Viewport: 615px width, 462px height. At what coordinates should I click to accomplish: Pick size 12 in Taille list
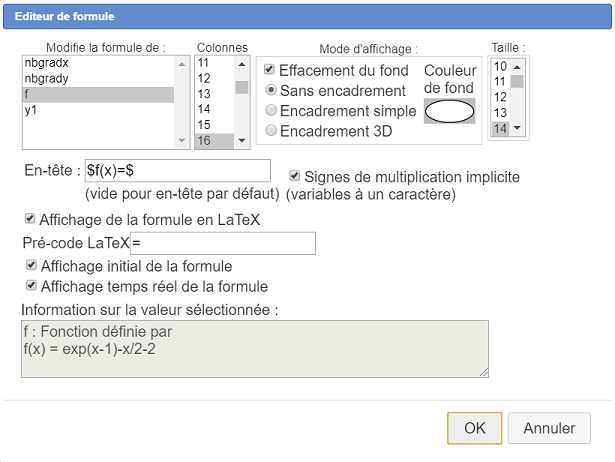tap(500, 97)
